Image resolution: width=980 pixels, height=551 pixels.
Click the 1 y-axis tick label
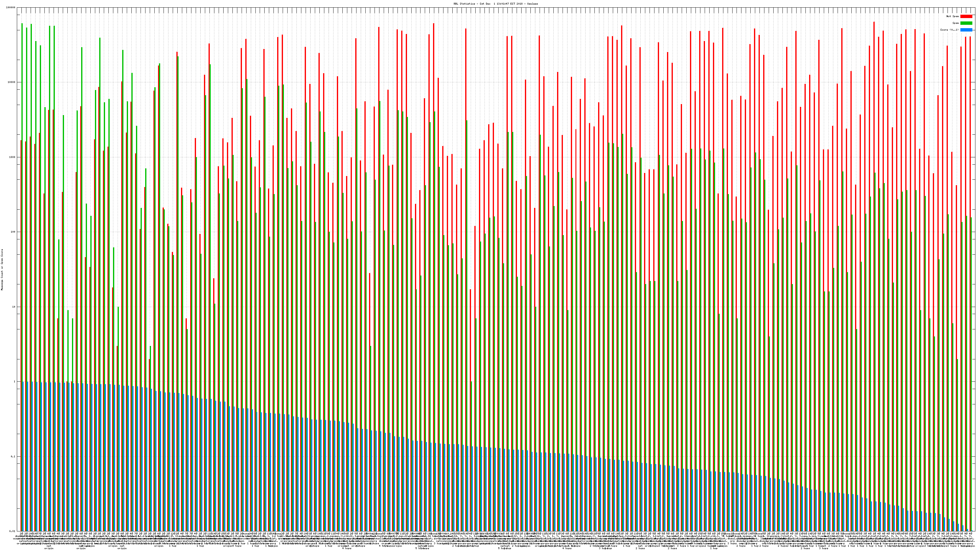click(x=15, y=381)
